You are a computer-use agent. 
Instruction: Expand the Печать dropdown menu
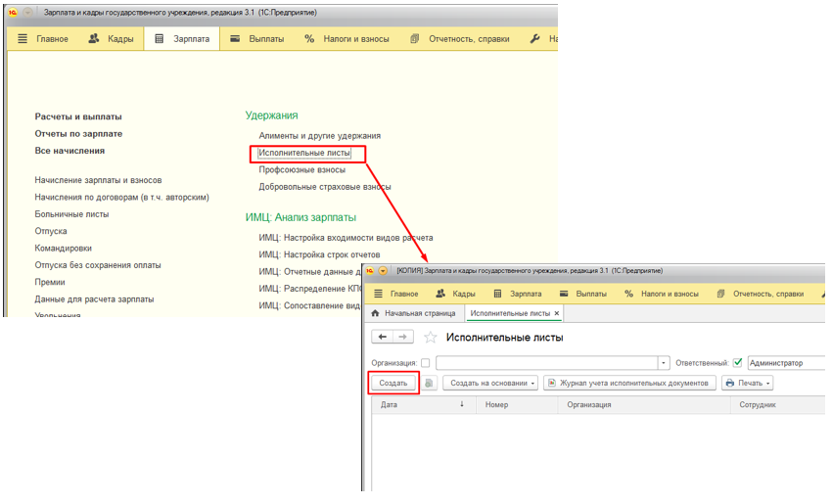tap(748, 384)
